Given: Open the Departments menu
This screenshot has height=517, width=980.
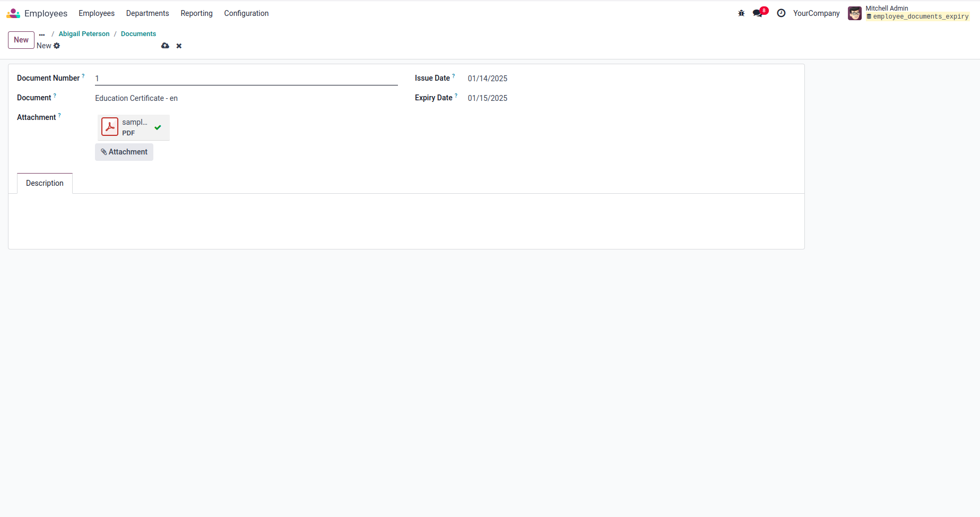Looking at the screenshot, I should coord(148,13).
